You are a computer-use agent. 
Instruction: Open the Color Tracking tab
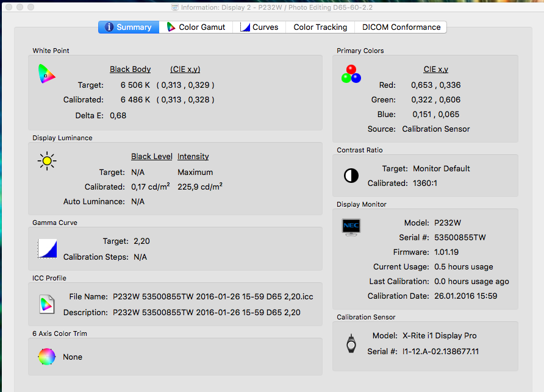(x=320, y=27)
